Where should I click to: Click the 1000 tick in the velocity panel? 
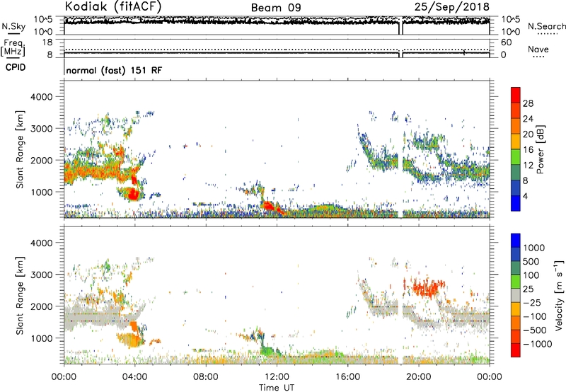pyautogui.click(x=42, y=338)
